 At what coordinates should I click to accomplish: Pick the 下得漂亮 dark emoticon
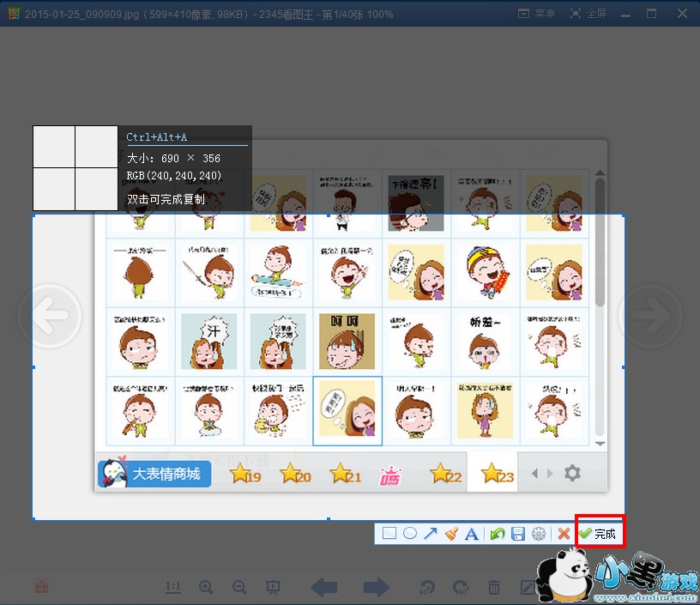point(416,203)
